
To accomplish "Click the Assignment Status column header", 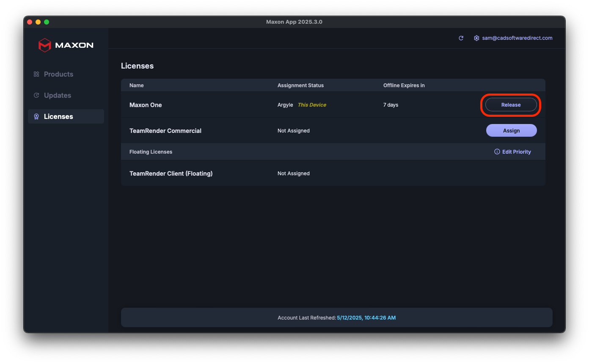I will coord(300,85).
